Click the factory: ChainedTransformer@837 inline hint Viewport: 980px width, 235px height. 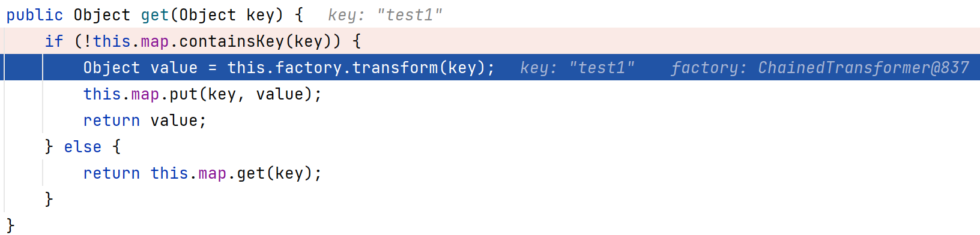click(x=820, y=68)
